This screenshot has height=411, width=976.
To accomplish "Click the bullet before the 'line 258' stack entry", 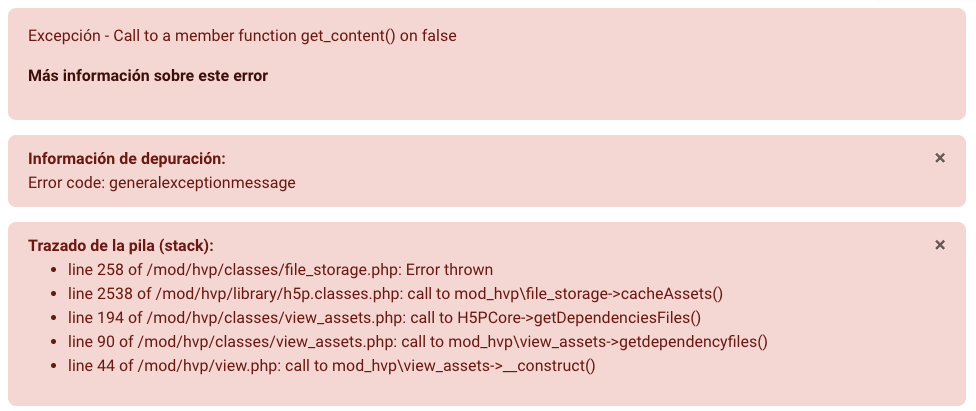I will [x=54, y=270].
